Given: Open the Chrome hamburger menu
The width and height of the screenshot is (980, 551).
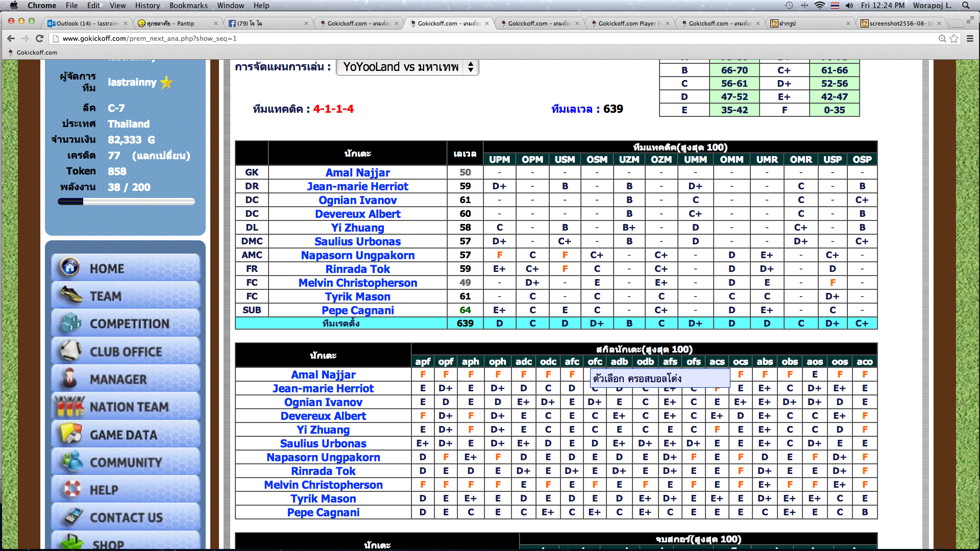Looking at the screenshot, I should click(x=970, y=38).
